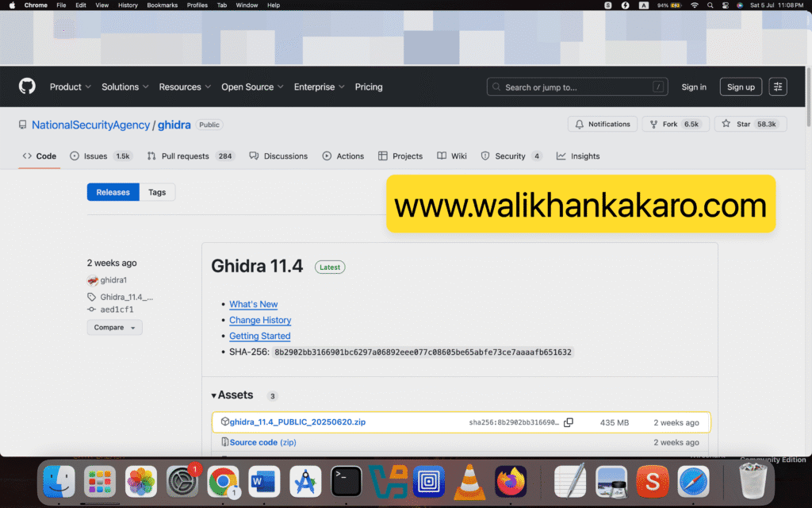The height and width of the screenshot is (508, 812).
Task: Download Source code (zip)
Action: click(262, 442)
